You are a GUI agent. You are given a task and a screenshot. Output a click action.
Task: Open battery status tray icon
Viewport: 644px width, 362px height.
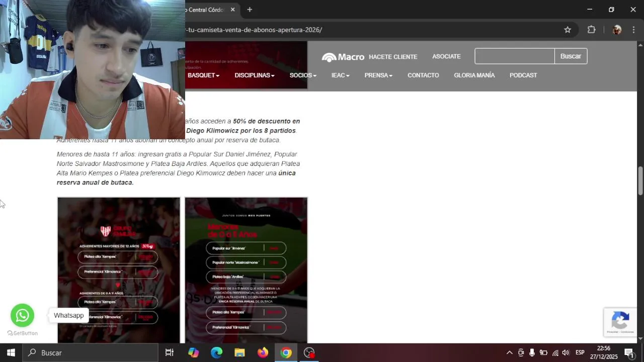[x=543, y=353]
